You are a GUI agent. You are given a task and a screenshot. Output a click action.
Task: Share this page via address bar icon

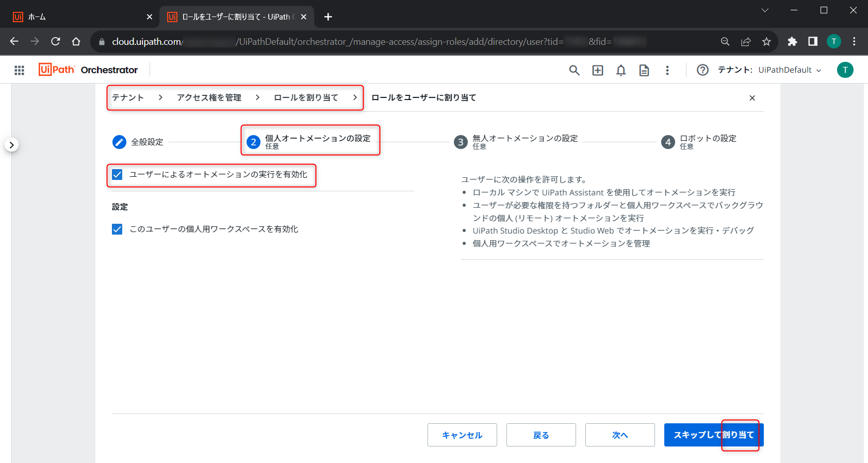746,42
